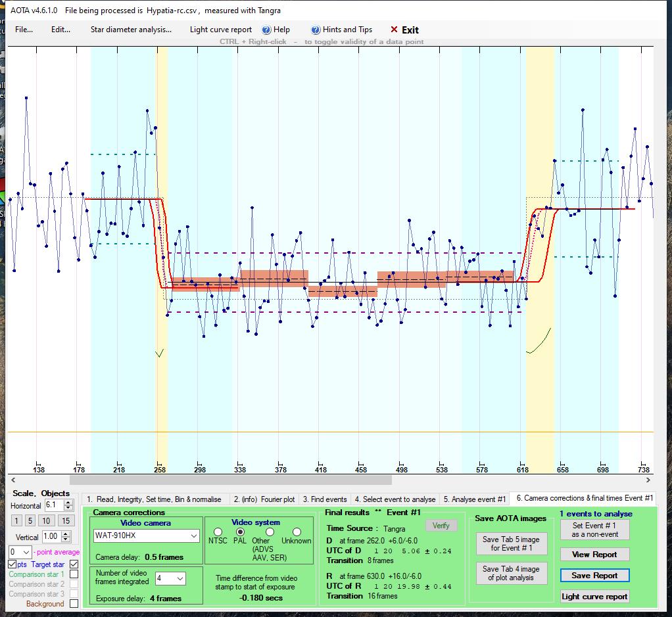Set horizontal scale preset 1
672x617 pixels.
[16, 520]
